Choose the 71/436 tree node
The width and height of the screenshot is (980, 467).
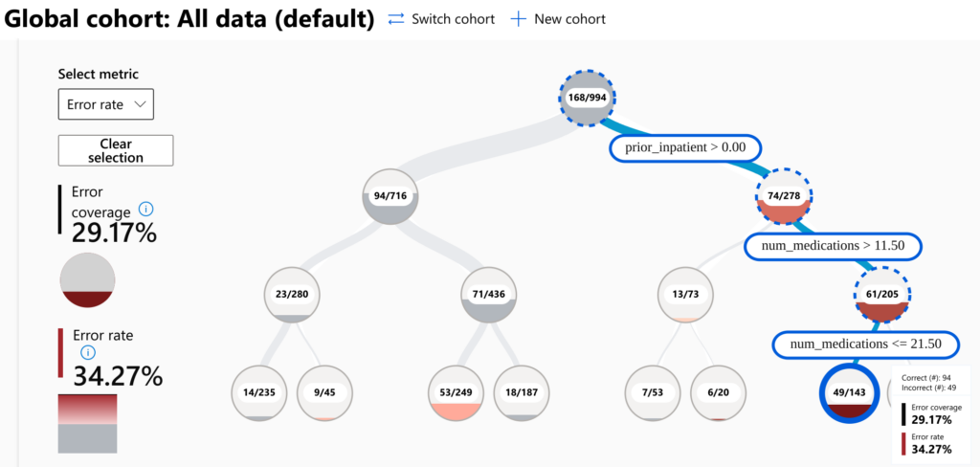488,294
